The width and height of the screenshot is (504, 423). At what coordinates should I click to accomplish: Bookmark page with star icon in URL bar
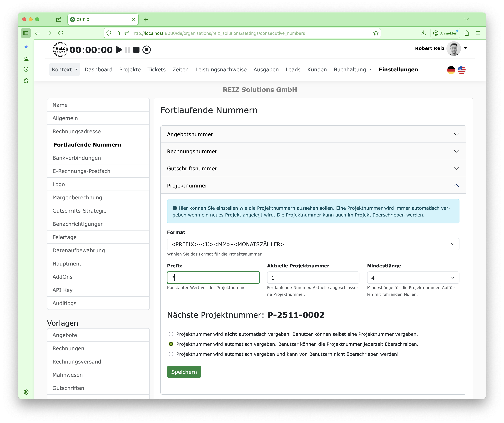[x=376, y=33]
